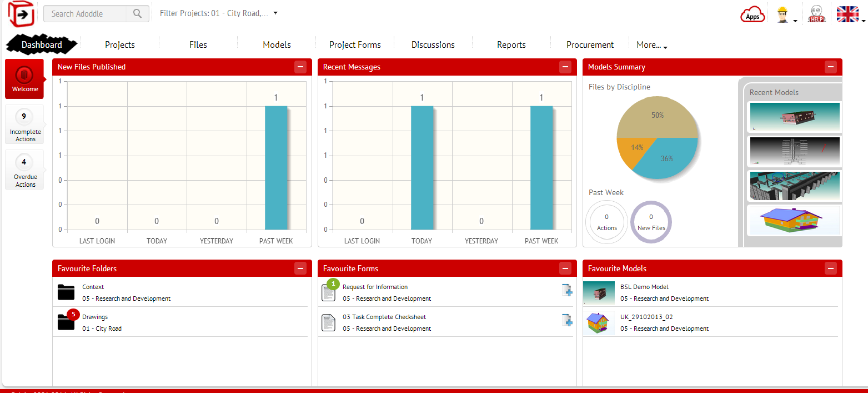The width and height of the screenshot is (868, 393).
Task: Create new Request for Information form icon
Action: point(566,290)
